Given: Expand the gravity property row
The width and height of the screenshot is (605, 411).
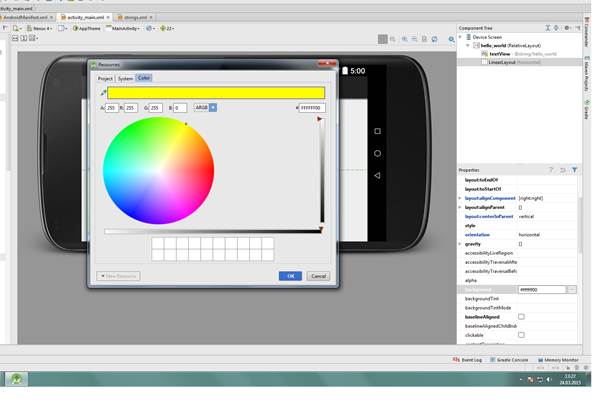Looking at the screenshot, I should [x=460, y=243].
